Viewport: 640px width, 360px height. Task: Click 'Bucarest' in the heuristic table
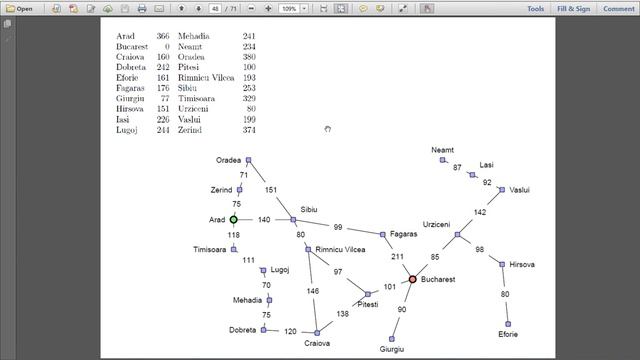[x=132, y=47]
